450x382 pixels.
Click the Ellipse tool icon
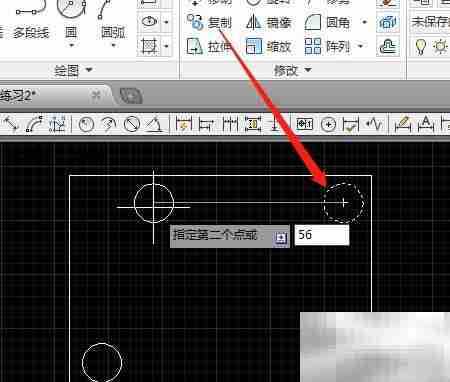tap(149, 22)
